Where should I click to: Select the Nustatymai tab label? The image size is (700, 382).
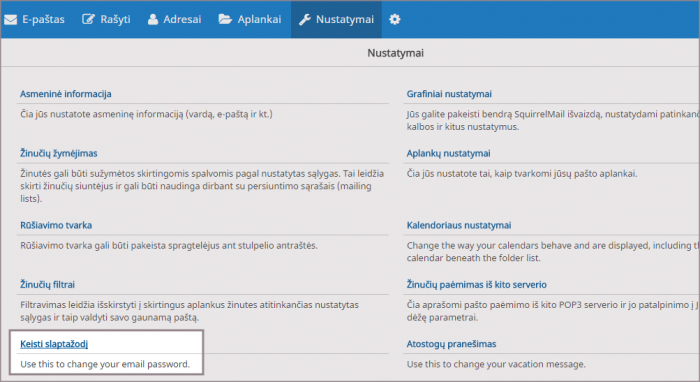pyautogui.click(x=345, y=19)
